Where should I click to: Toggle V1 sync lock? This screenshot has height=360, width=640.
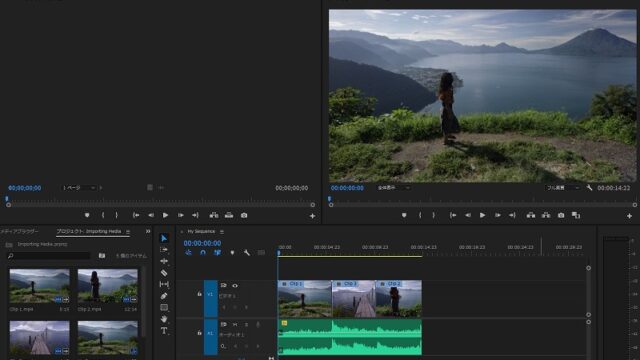[x=223, y=286]
